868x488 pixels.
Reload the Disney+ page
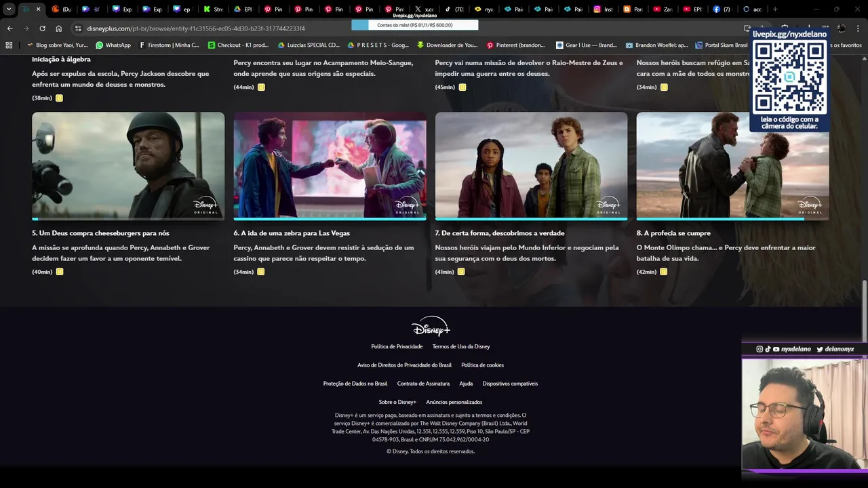click(42, 28)
